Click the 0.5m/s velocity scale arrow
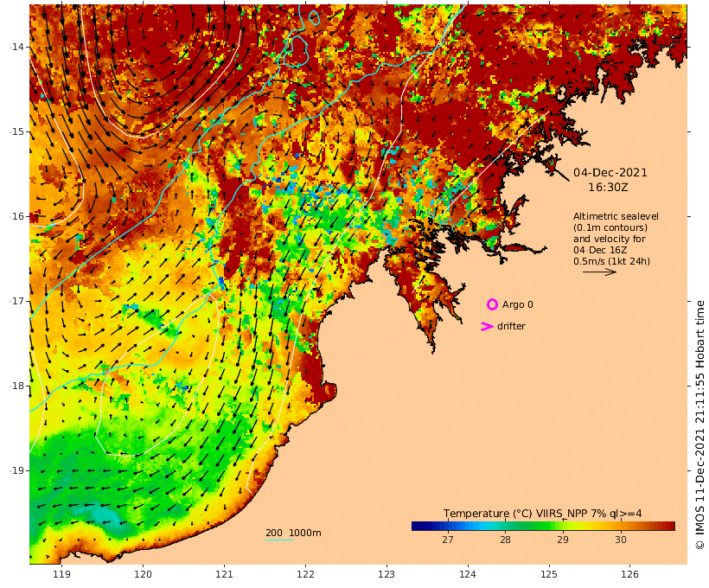The width and height of the screenshot is (709, 588). click(599, 272)
